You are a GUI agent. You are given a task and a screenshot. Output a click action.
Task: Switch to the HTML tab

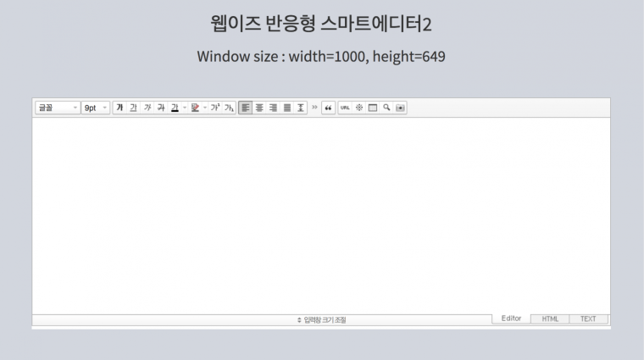point(550,319)
